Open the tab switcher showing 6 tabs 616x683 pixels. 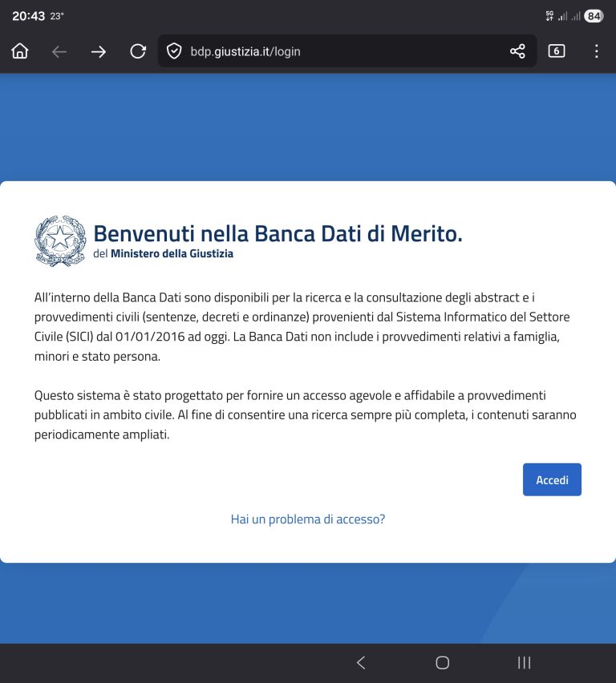[557, 51]
